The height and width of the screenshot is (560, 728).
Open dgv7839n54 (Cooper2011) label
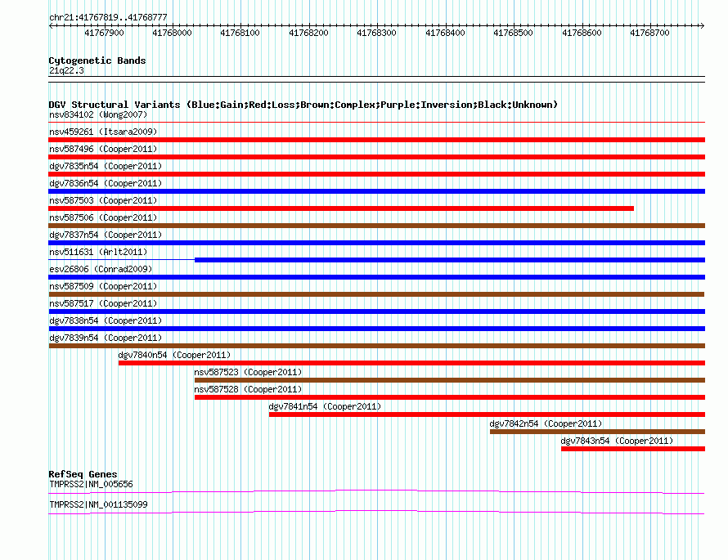[106, 338]
